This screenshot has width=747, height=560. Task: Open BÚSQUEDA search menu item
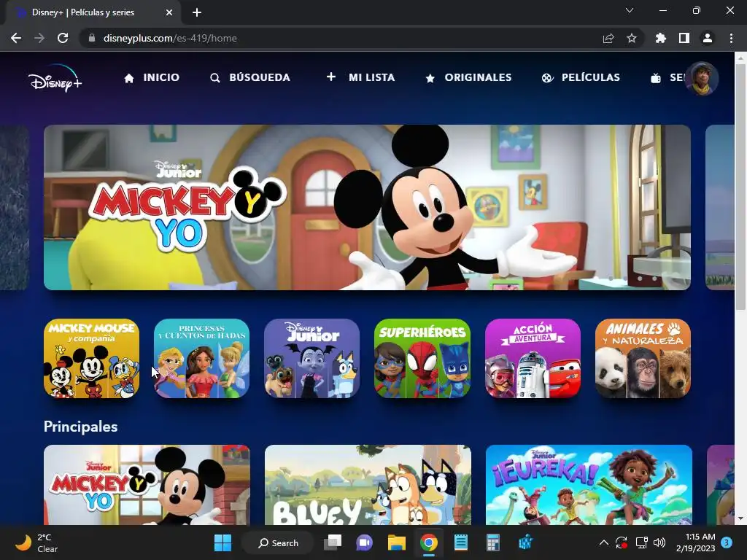[x=250, y=77]
